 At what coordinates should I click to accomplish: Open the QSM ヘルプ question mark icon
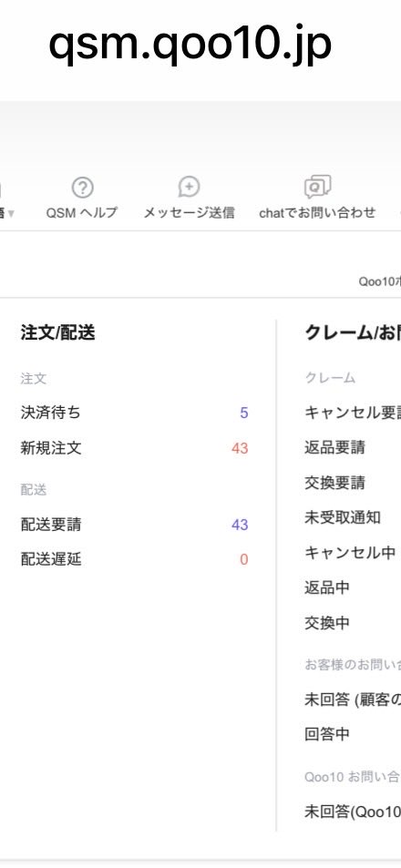[83, 189]
